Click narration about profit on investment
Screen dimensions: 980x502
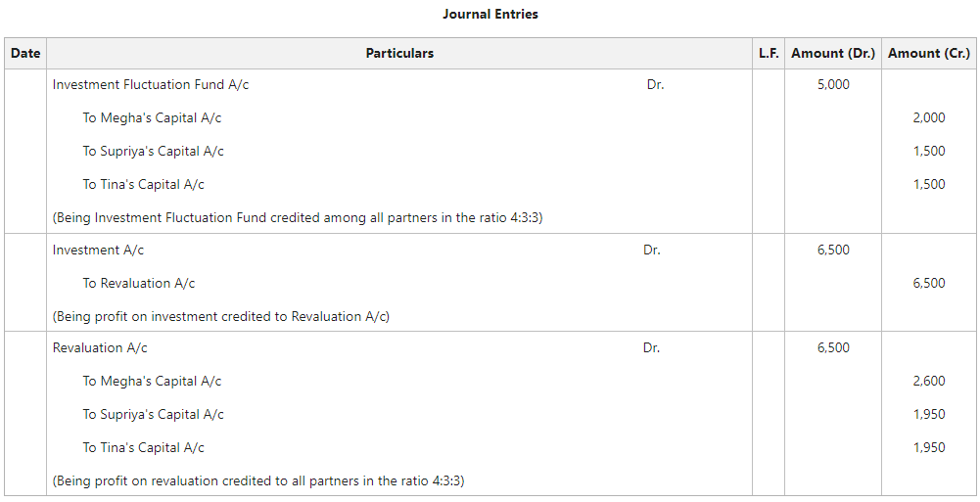[221, 317]
